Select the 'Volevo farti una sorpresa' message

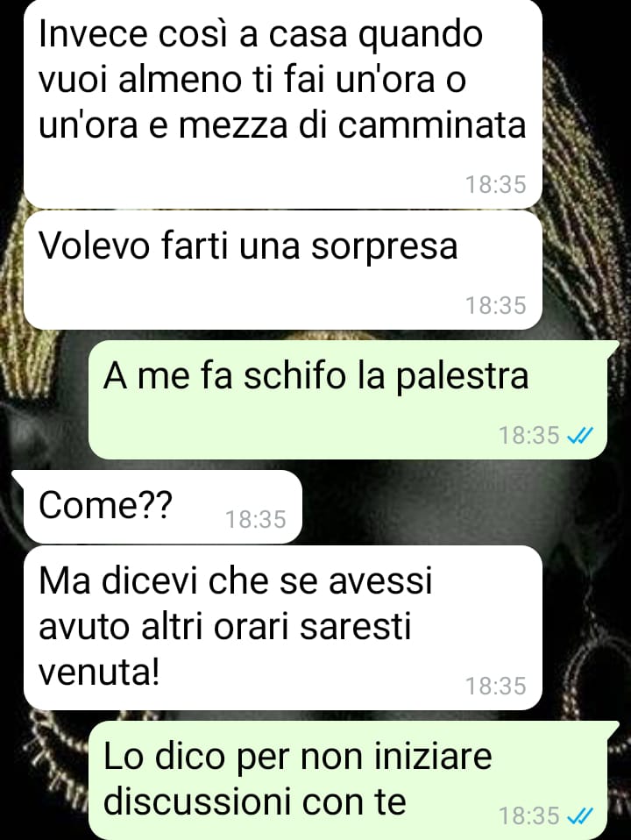[283, 271]
